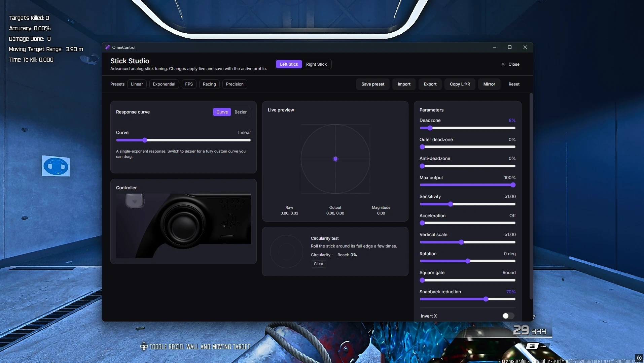644x363 pixels.
Task: Click the Reset button
Action: click(514, 84)
